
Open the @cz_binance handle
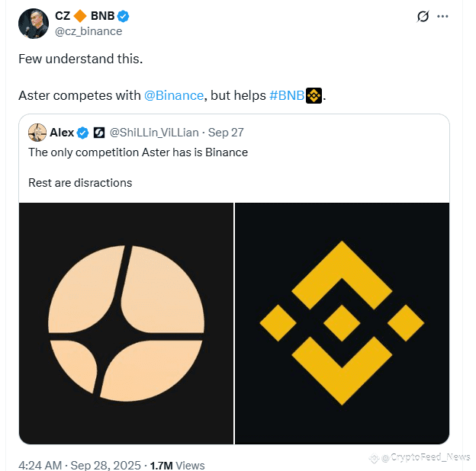(x=88, y=31)
